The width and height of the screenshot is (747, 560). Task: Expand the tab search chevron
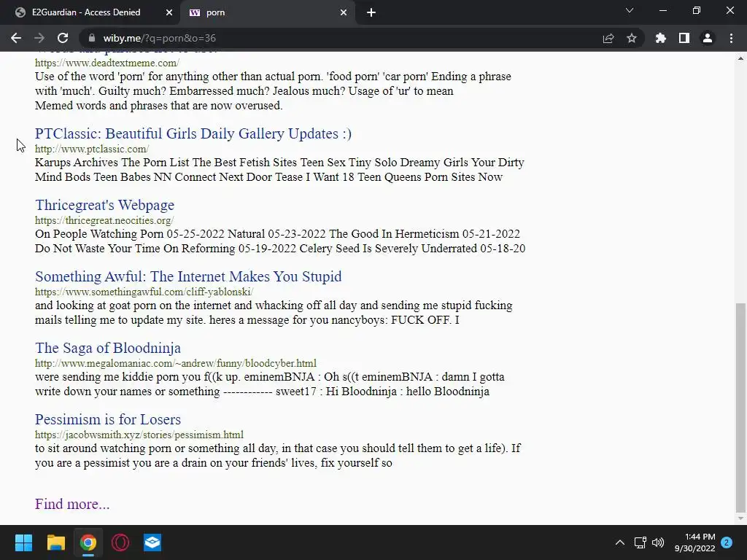click(630, 10)
